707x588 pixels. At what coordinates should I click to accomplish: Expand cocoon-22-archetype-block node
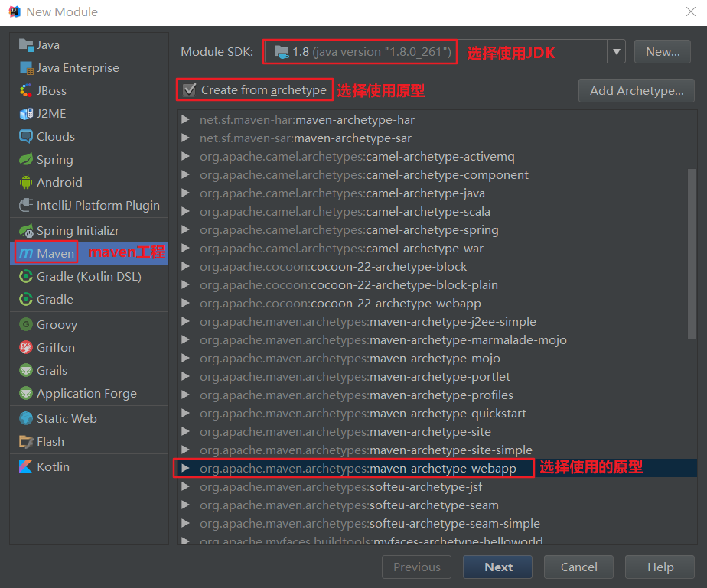[x=185, y=266]
